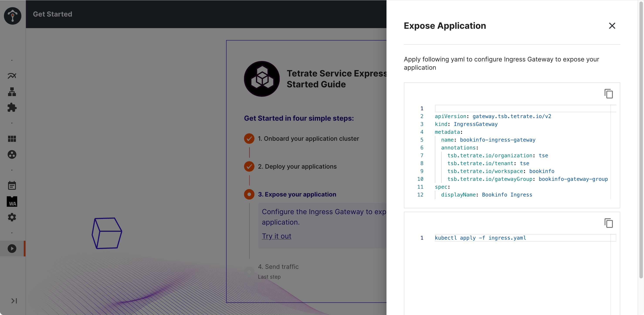Select step 4 Send traffic
The width and height of the screenshot is (644, 315).
pos(278,267)
